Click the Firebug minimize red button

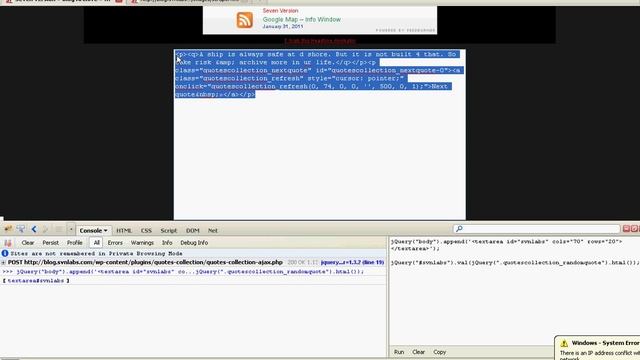tap(626, 229)
